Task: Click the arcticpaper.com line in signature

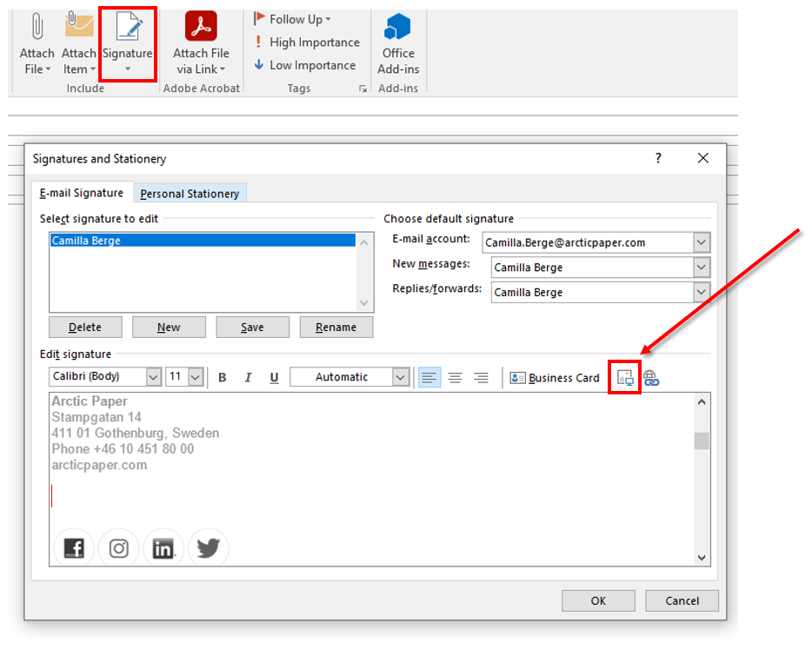Action: pyautogui.click(x=99, y=465)
